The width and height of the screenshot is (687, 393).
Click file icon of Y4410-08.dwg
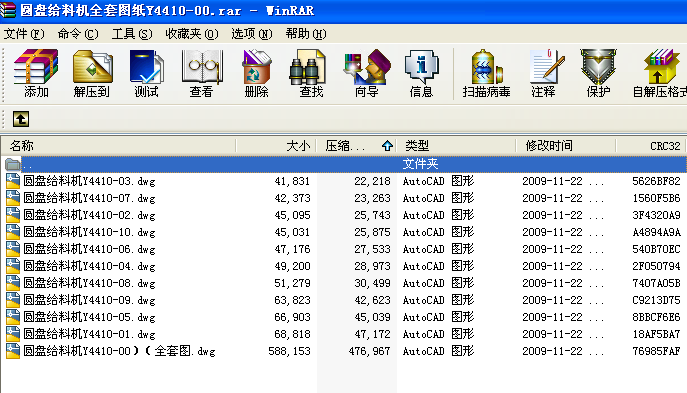[x=13, y=283]
